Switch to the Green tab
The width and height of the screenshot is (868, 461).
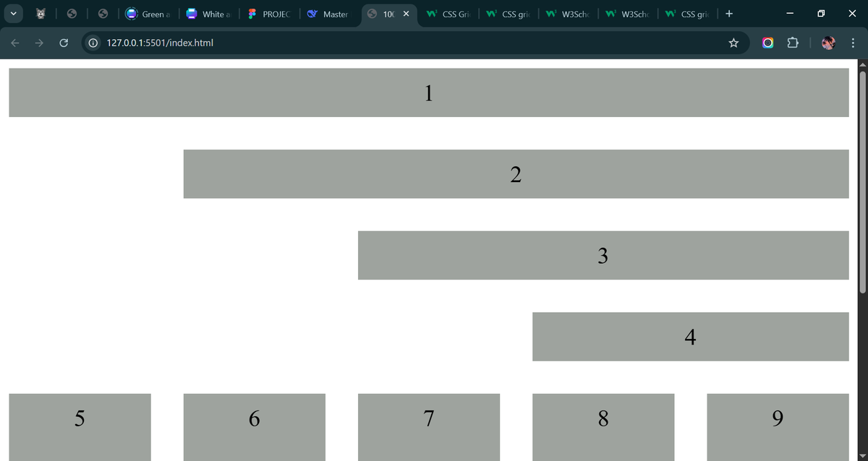coord(148,13)
